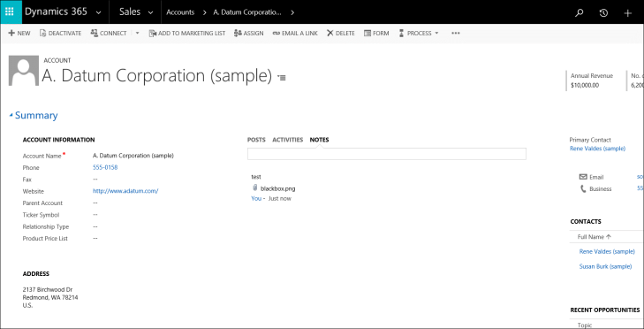Click phone number 555-0158
The width and height of the screenshot is (644, 329).
(105, 167)
